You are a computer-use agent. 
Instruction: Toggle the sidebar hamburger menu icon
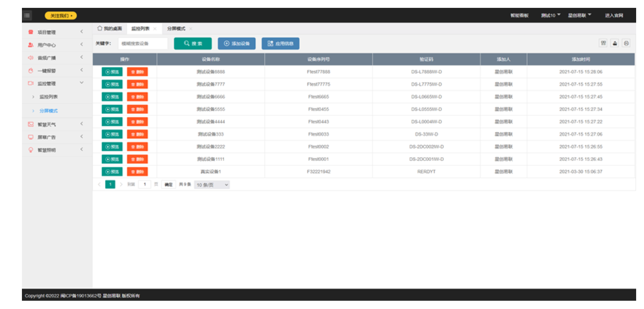coord(27,16)
